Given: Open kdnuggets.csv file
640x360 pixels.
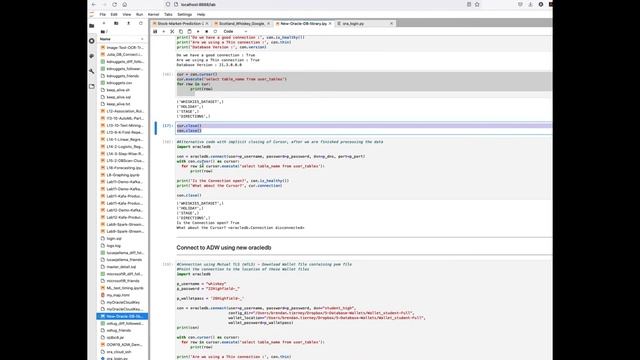Looking at the screenshot, I should tap(122, 83).
